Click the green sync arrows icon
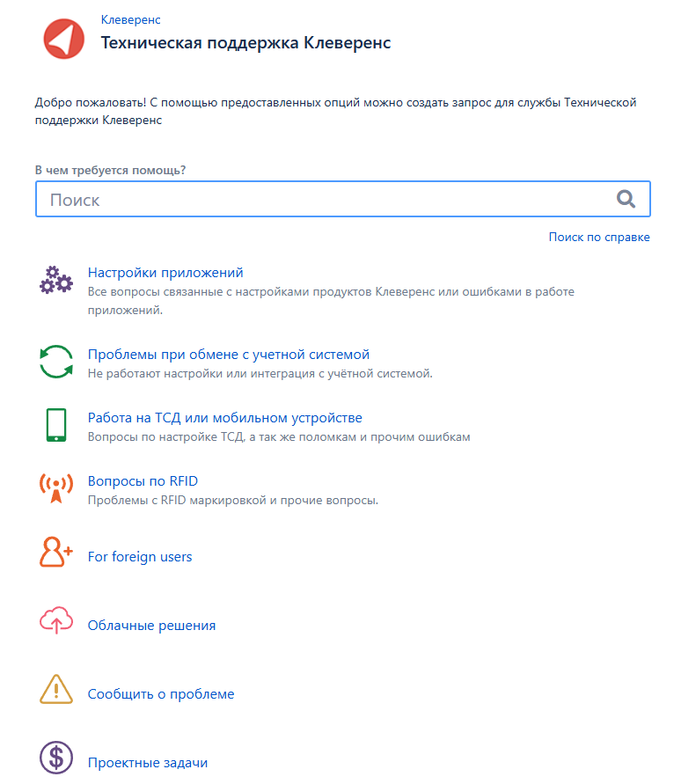This screenshot has width=674, height=784. pyautogui.click(x=56, y=362)
